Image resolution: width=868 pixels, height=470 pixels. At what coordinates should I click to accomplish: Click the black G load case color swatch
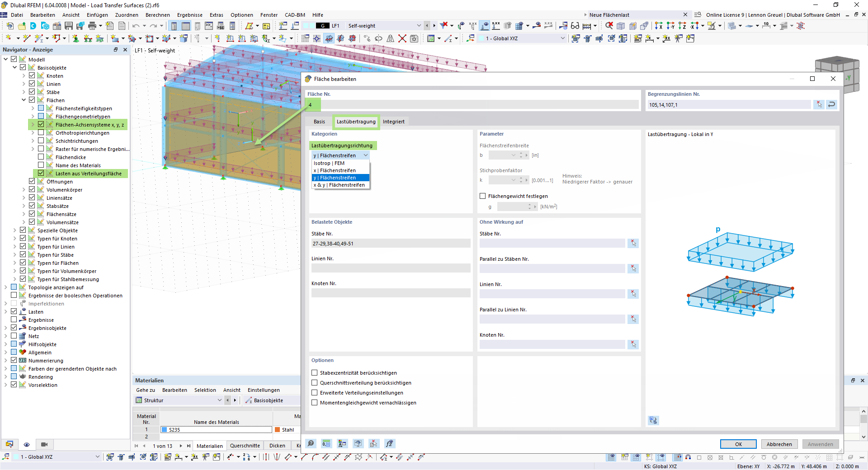[322, 26]
